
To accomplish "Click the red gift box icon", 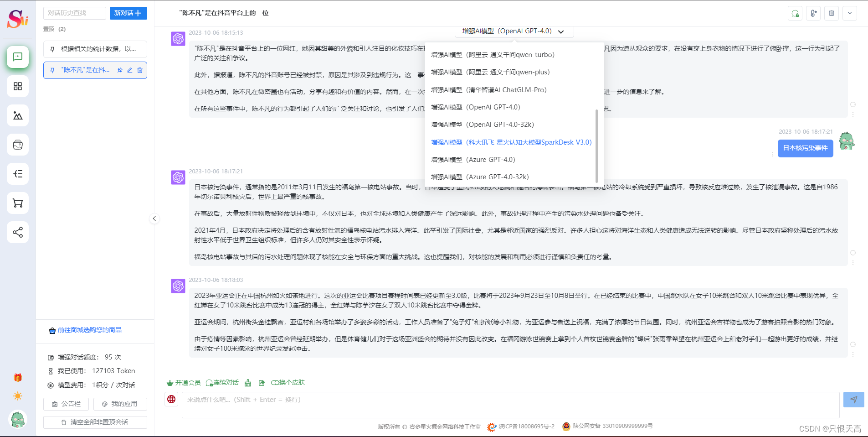I will pyautogui.click(x=18, y=377).
